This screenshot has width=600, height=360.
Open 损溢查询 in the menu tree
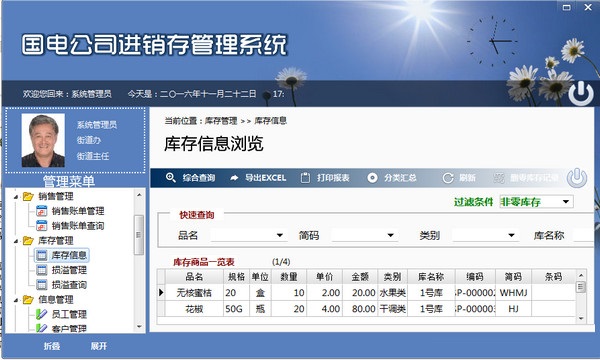click(69, 285)
